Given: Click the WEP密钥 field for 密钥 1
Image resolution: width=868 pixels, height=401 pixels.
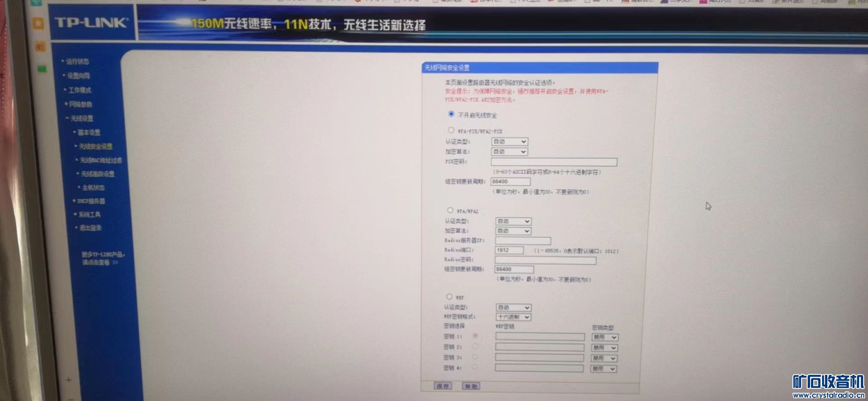Looking at the screenshot, I should click(x=540, y=337).
